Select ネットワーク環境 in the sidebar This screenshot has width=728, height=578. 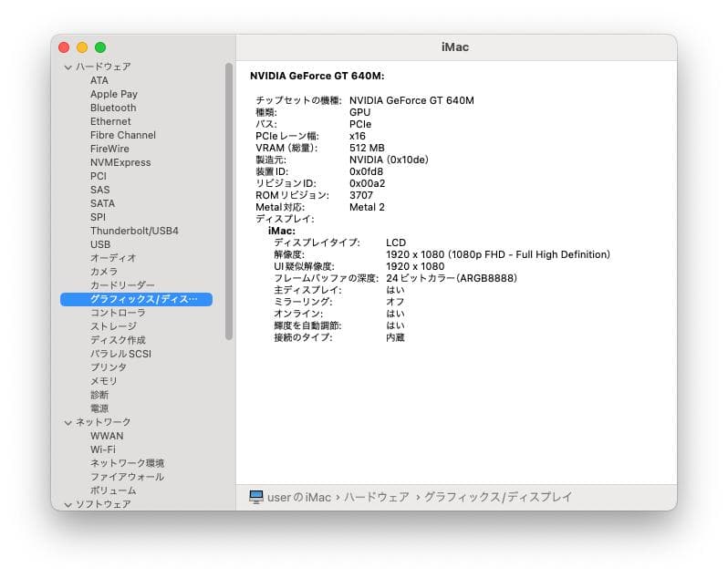(x=127, y=463)
